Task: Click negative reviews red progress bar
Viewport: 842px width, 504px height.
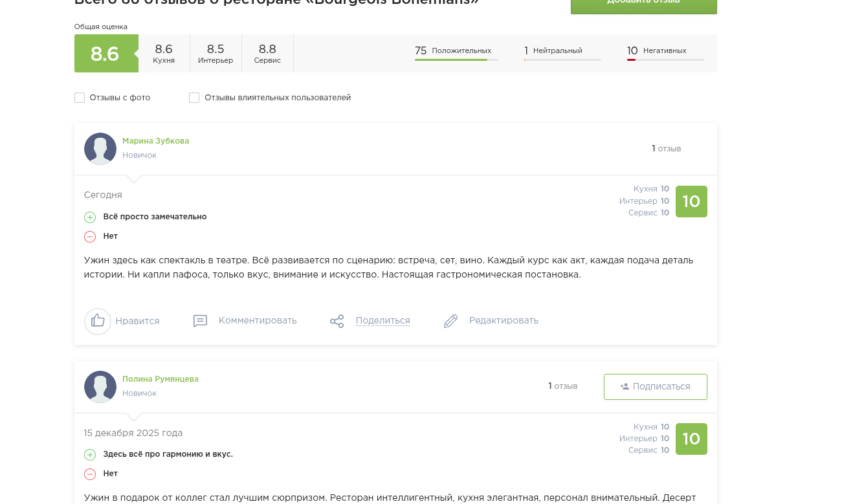Action: (665, 60)
